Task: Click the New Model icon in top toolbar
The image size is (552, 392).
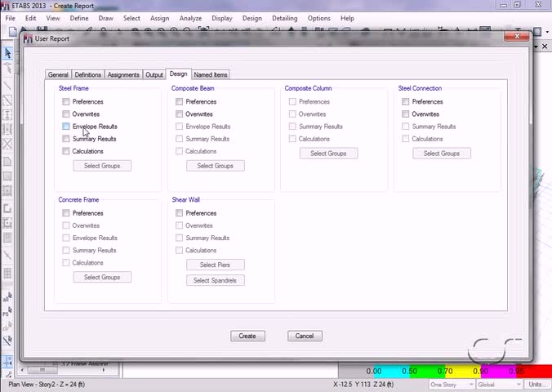Action: pyautogui.click(x=13, y=32)
